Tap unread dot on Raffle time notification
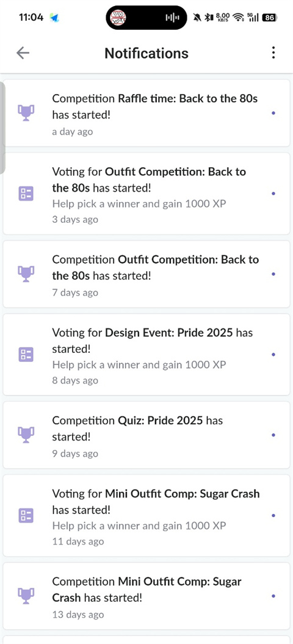 click(x=273, y=113)
